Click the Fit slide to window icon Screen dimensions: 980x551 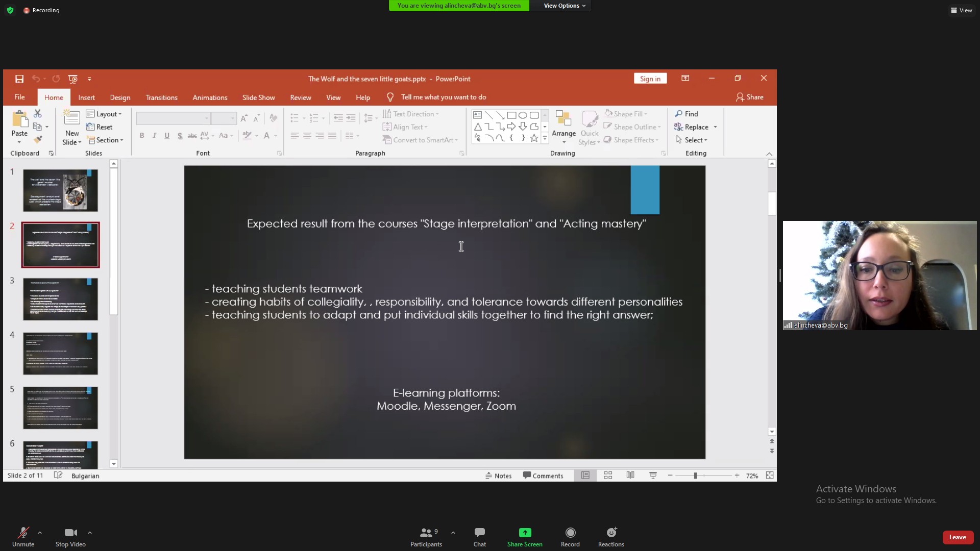tap(770, 475)
